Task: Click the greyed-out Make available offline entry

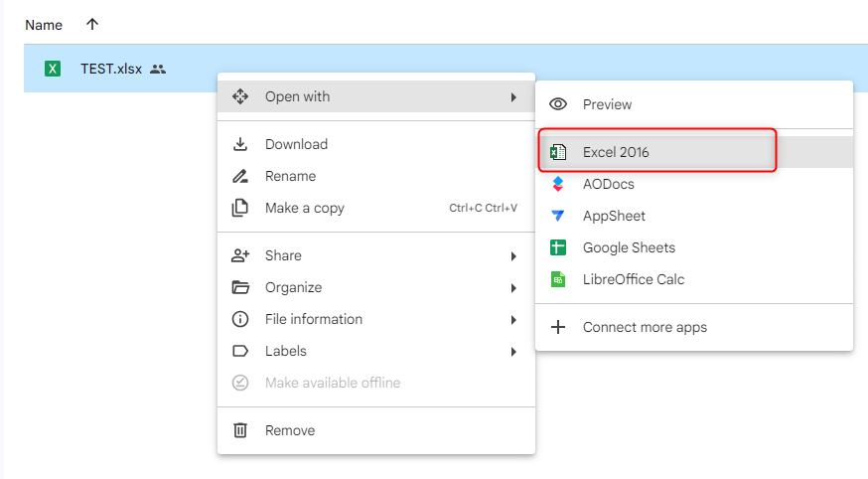Action: (x=376, y=383)
